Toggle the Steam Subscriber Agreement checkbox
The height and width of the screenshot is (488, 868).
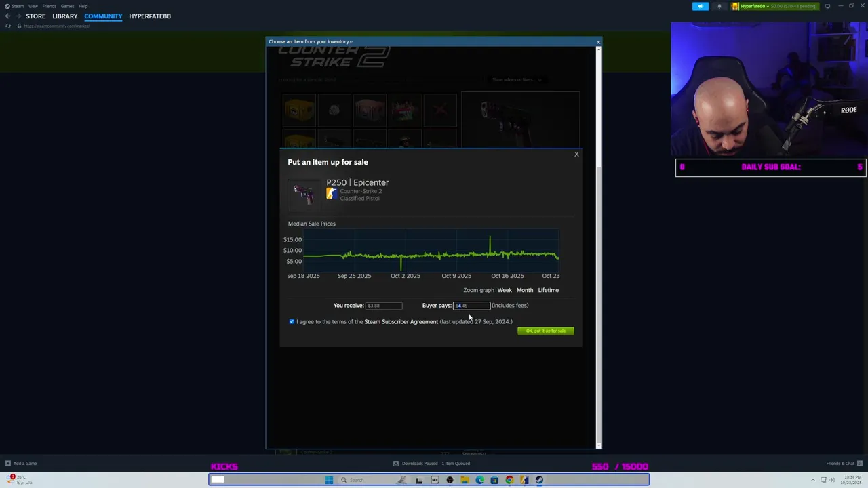point(292,321)
